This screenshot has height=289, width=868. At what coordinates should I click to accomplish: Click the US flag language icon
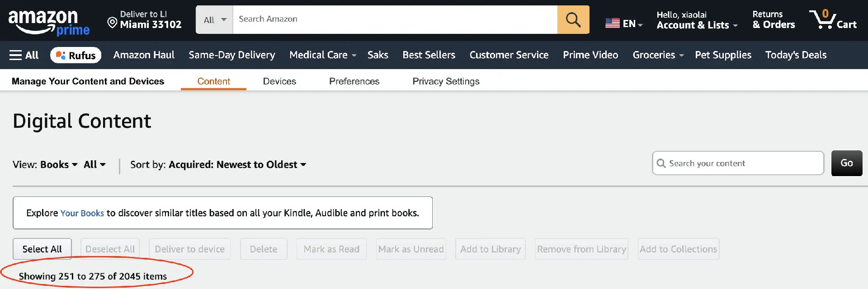coord(613,23)
